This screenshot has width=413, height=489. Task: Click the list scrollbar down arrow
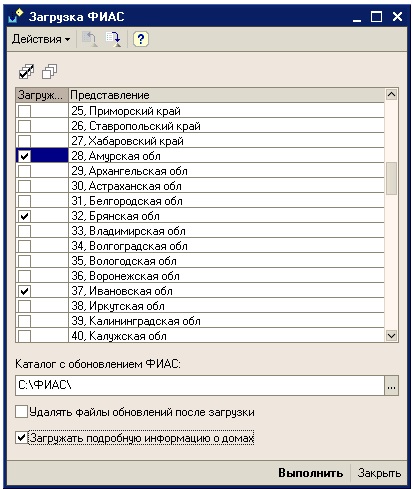pos(391,335)
